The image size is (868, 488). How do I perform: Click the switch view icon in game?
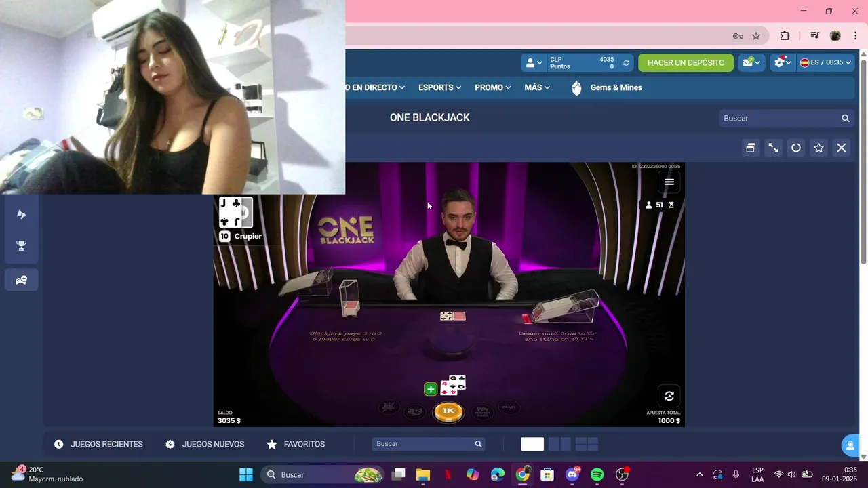(x=669, y=396)
